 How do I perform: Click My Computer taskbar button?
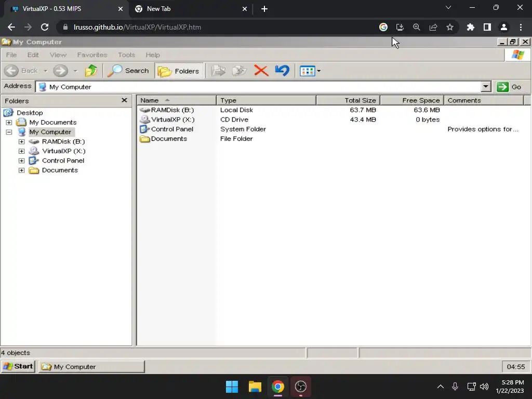[x=91, y=366]
